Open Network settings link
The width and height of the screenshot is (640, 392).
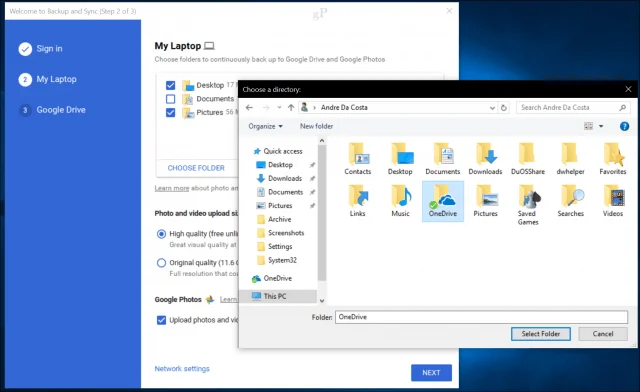point(182,369)
